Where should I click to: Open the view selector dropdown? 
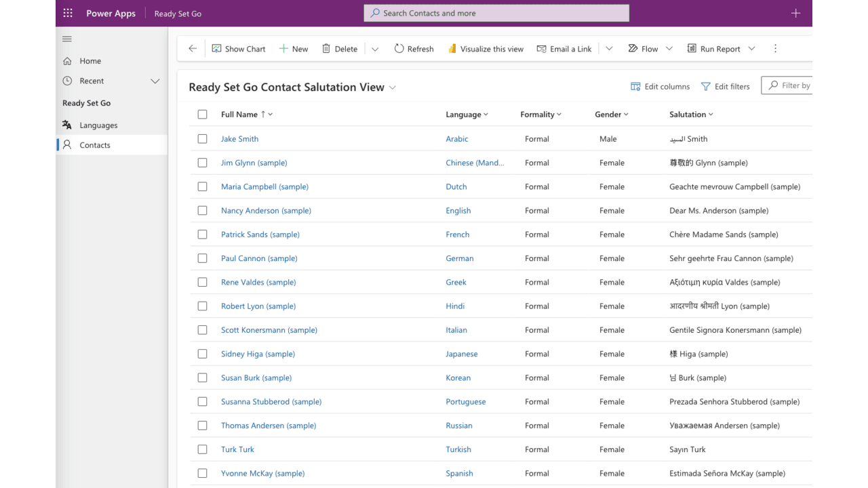click(x=392, y=87)
